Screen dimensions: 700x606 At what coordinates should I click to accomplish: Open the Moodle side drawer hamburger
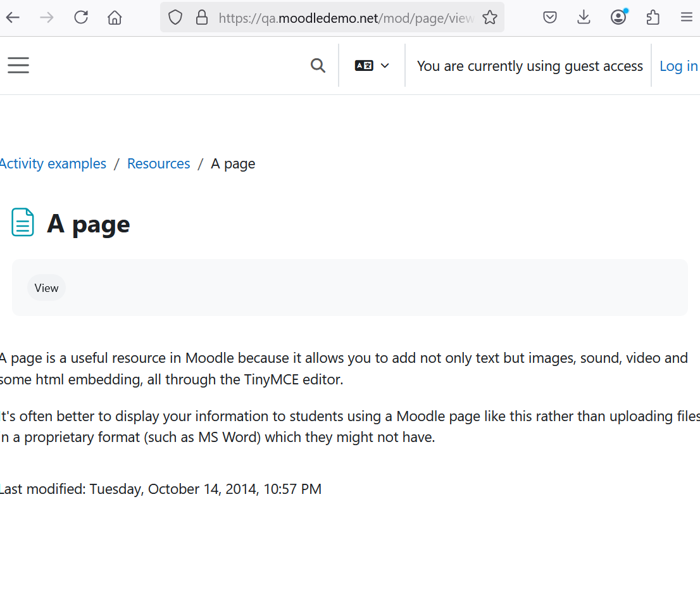coord(18,65)
